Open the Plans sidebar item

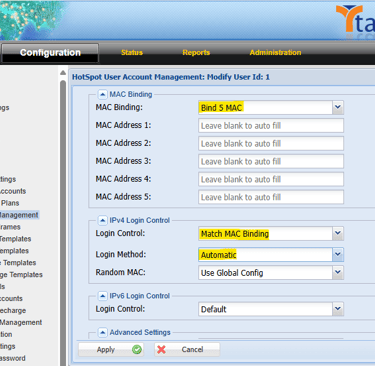click(10, 203)
